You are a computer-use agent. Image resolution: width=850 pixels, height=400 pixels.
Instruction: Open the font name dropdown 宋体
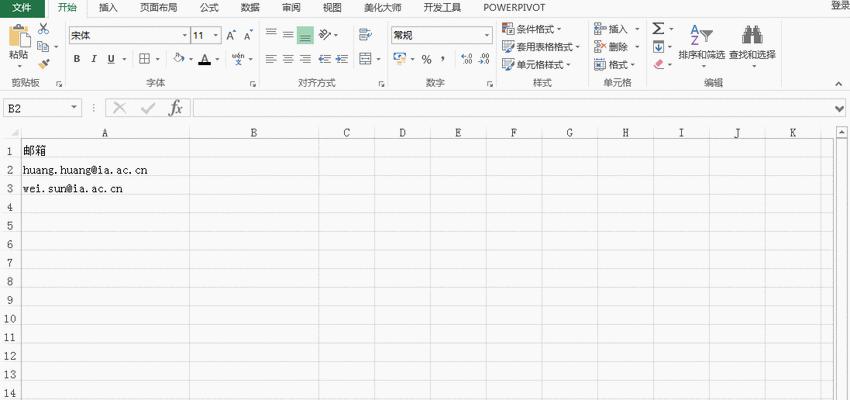tap(185, 36)
